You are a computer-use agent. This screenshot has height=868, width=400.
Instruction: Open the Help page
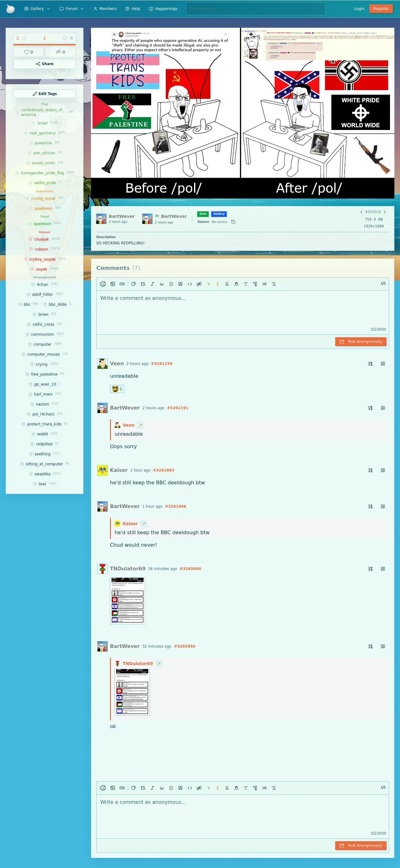(x=133, y=9)
